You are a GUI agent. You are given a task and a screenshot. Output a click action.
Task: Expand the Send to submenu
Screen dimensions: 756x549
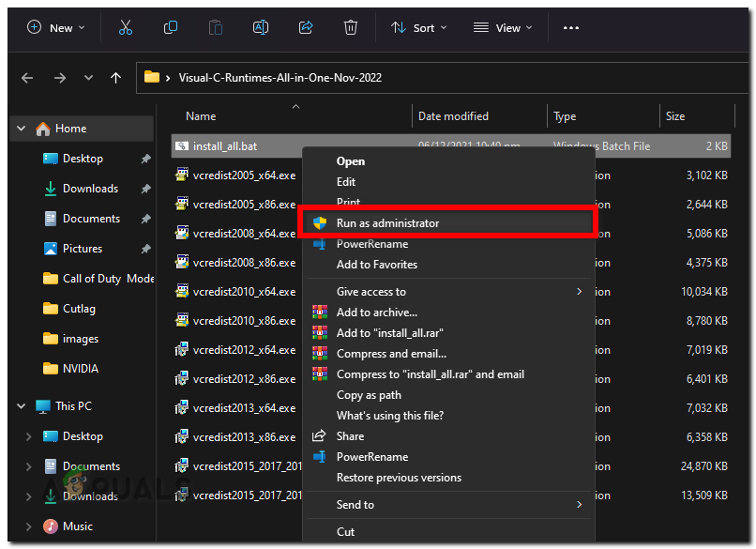[x=355, y=504]
